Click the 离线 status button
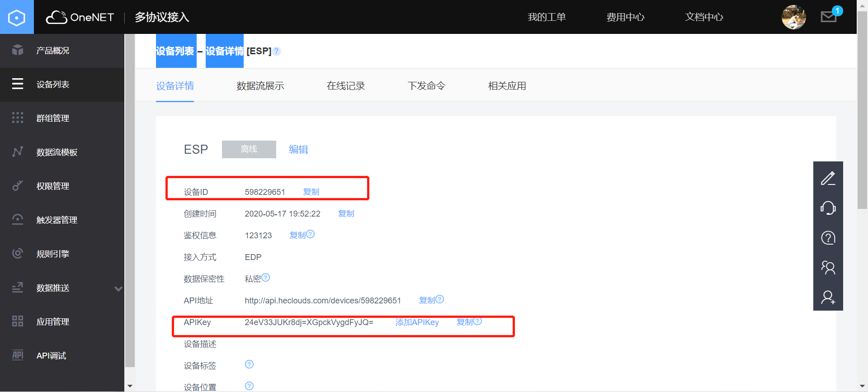Screen dimensions: 868x392 [249, 149]
